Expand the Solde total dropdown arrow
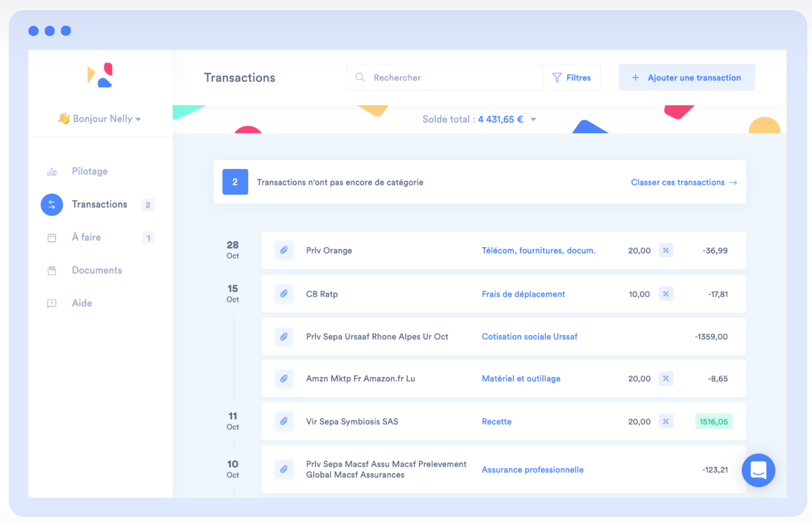The height and width of the screenshot is (523, 812). click(x=533, y=119)
